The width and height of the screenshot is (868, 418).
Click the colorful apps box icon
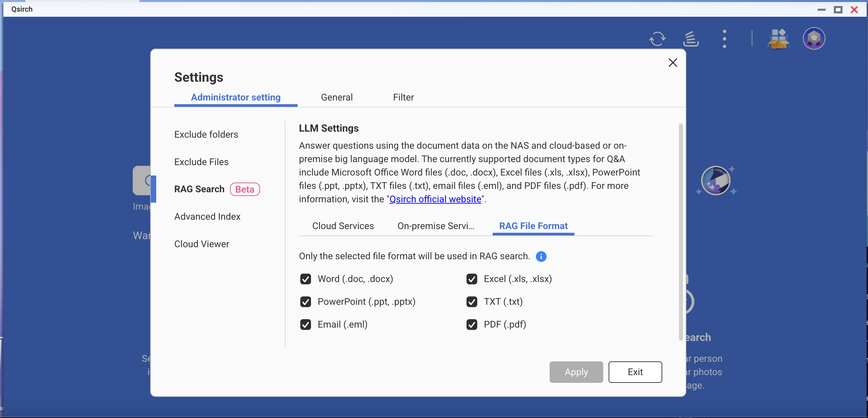(x=778, y=39)
